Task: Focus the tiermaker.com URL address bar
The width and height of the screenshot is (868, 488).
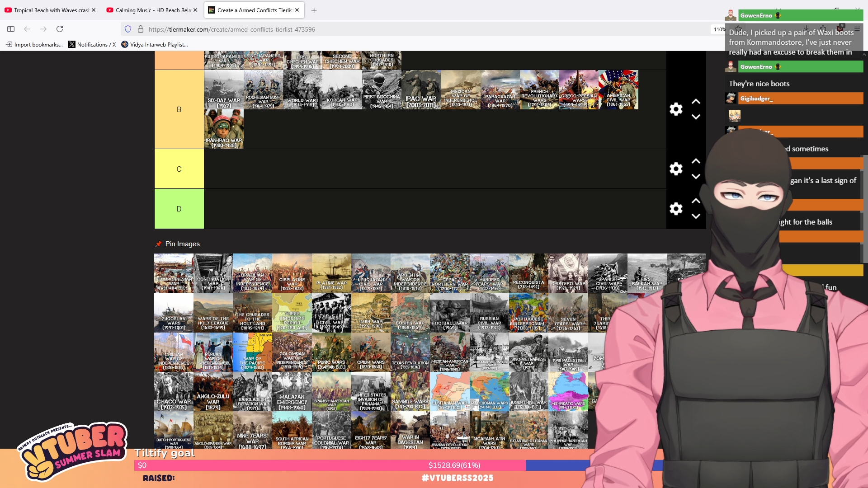Action: [416, 29]
